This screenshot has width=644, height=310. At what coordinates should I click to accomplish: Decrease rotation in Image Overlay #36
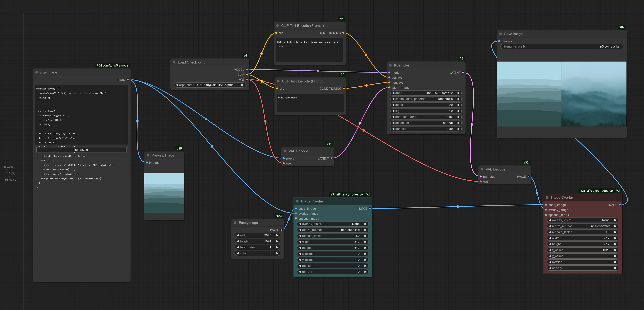coord(550,262)
